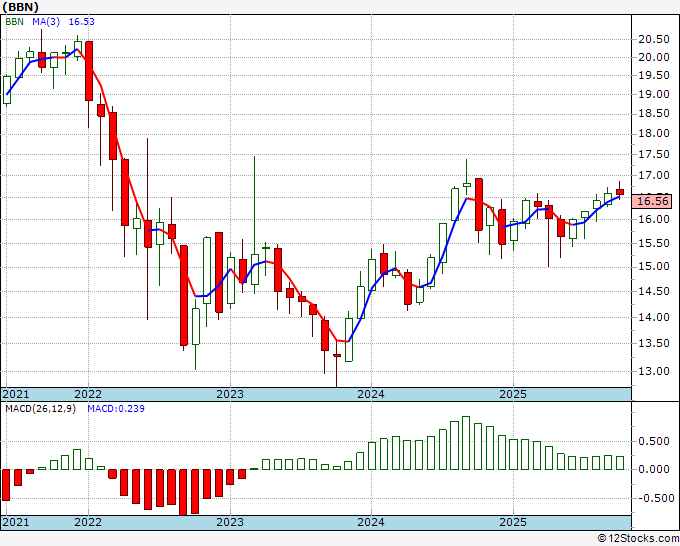
Task: Click the 15.50 price axis label
Action: (x=654, y=243)
